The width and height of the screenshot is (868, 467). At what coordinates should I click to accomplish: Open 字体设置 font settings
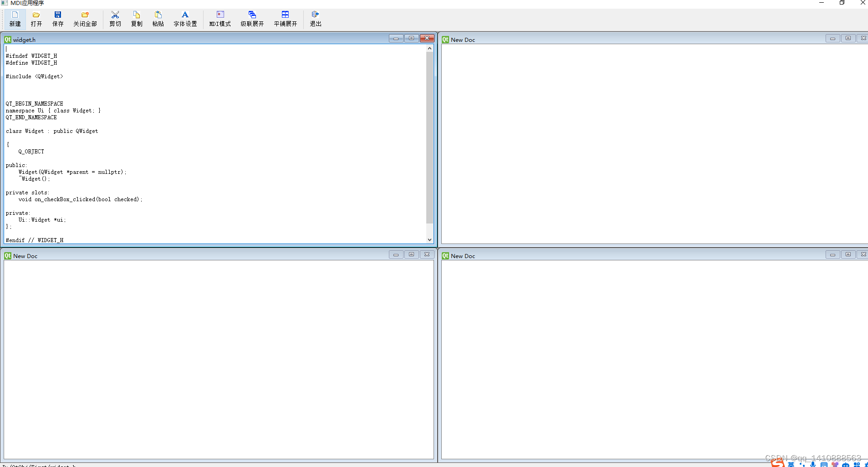(x=185, y=19)
